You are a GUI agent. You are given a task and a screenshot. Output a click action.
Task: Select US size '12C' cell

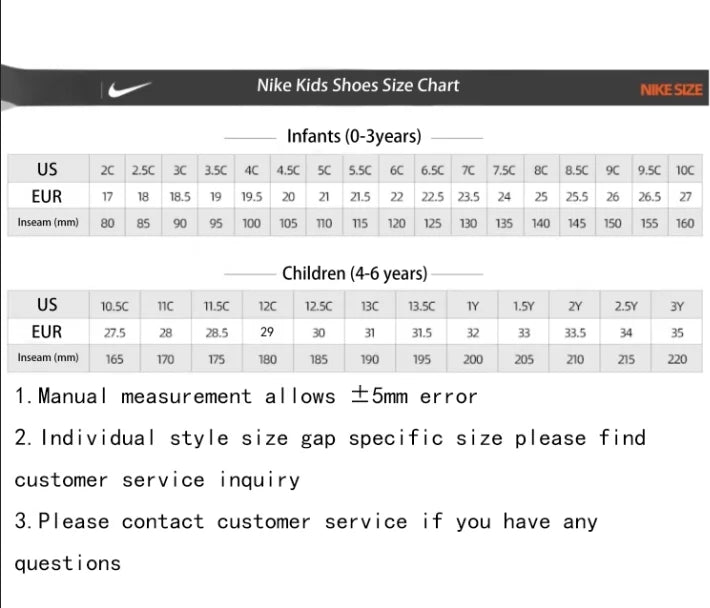[x=267, y=306]
